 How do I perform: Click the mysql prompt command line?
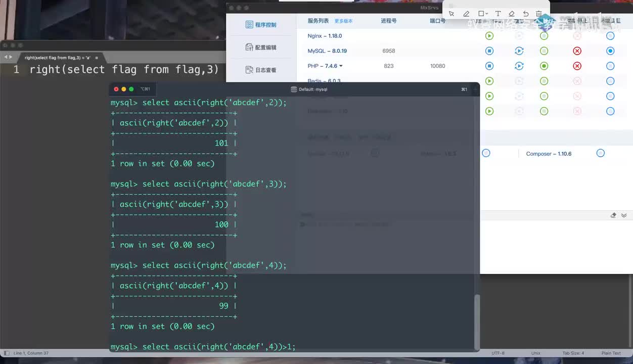pos(203,347)
